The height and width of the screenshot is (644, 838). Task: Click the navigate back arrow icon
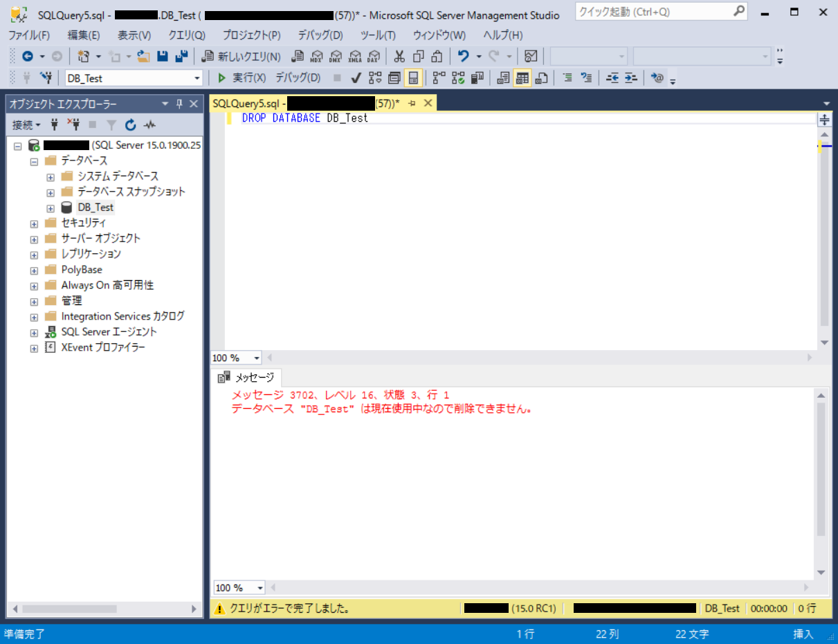[28, 57]
